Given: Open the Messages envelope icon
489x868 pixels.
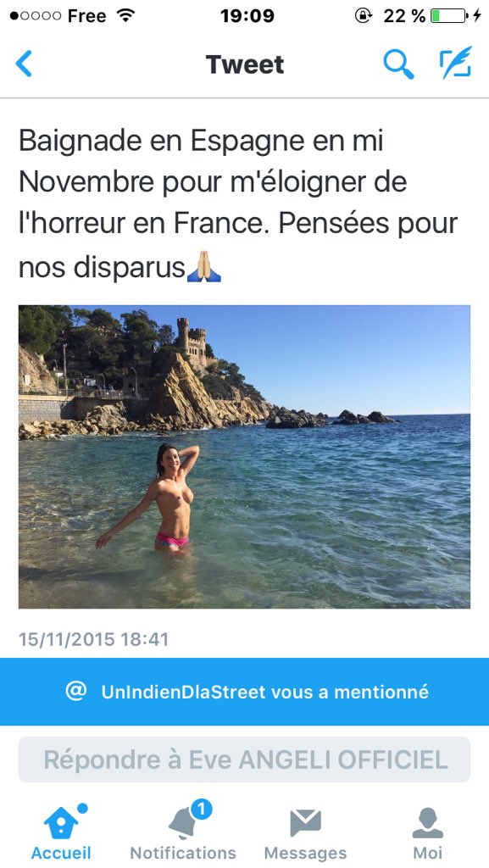Looking at the screenshot, I should (x=305, y=823).
